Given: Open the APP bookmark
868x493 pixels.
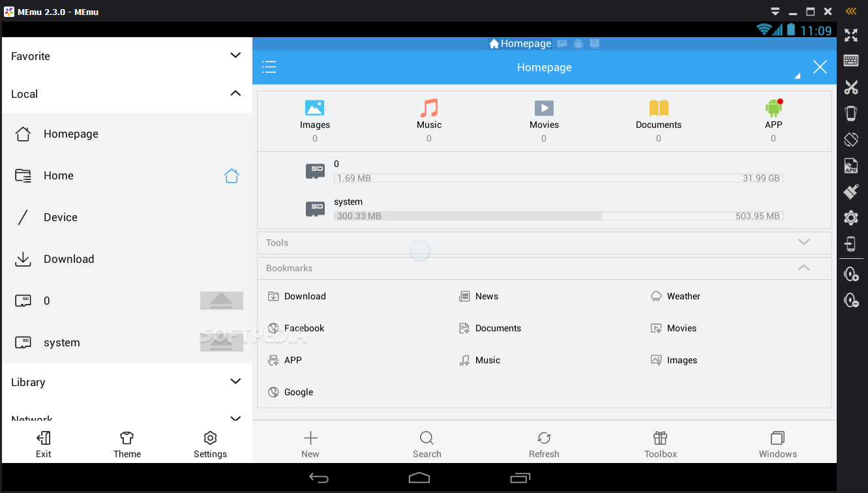Looking at the screenshot, I should (285, 360).
